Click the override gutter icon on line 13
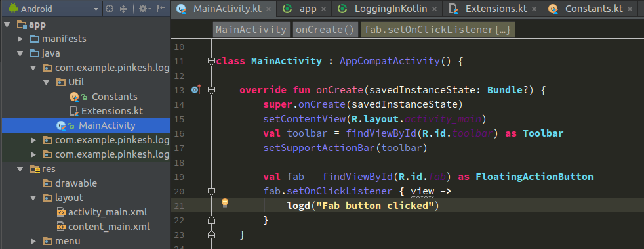644x249 pixels. pos(196,90)
